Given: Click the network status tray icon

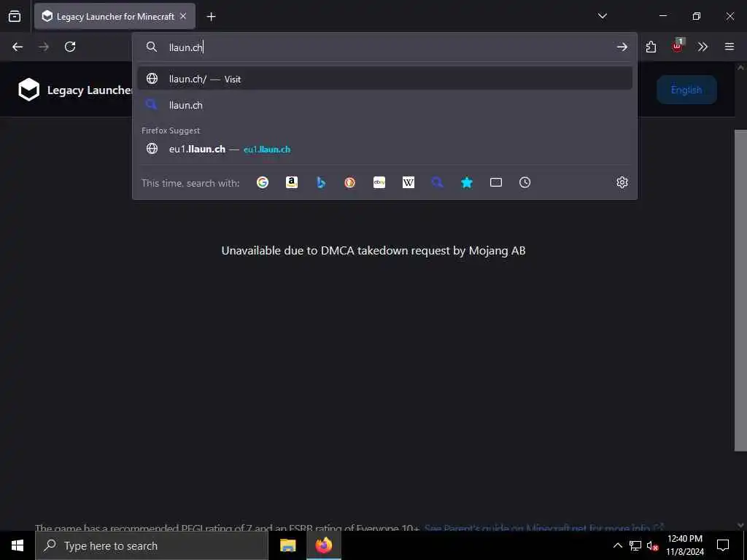Looking at the screenshot, I should (x=635, y=545).
